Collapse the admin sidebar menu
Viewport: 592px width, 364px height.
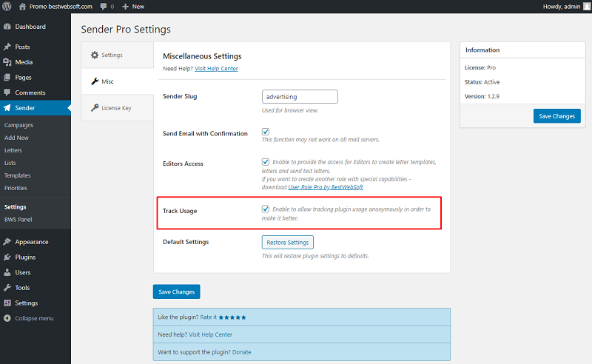(x=29, y=318)
